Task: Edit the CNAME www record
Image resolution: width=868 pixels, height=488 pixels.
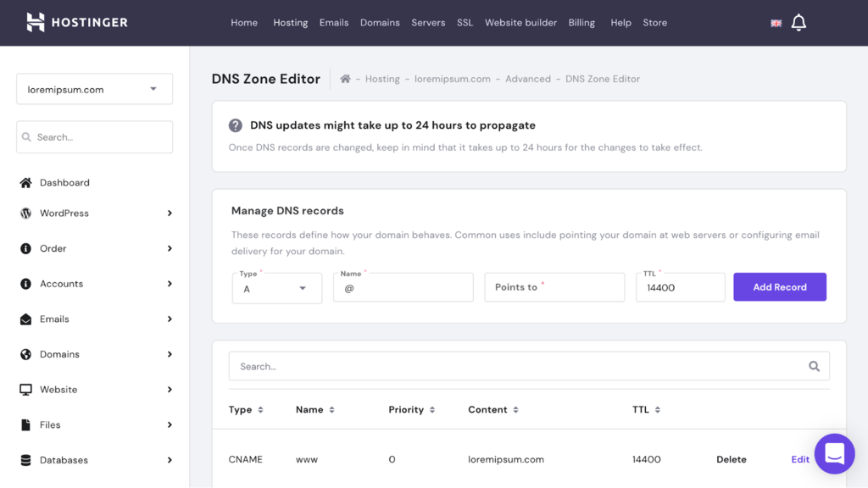Action: tap(799, 458)
